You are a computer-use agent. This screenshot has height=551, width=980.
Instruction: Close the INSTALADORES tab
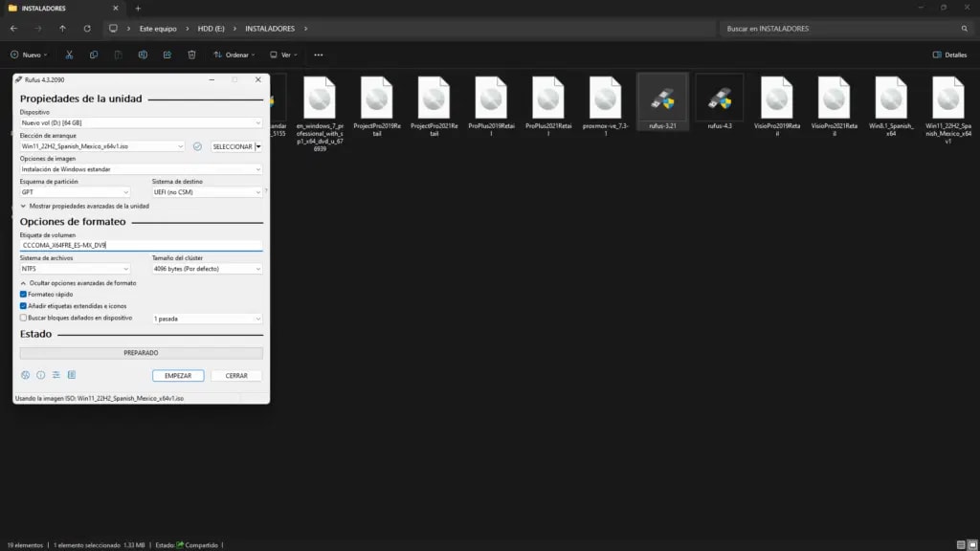(116, 8)
